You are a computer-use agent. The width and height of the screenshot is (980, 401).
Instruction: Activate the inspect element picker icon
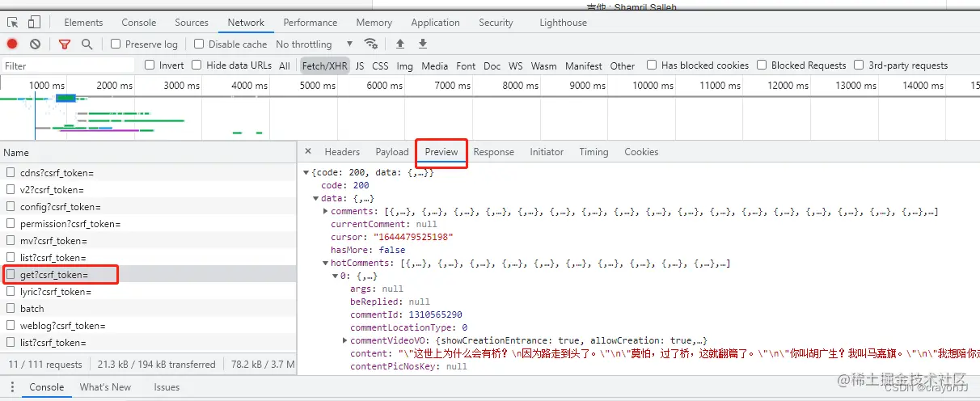click(x=13, y=23)
